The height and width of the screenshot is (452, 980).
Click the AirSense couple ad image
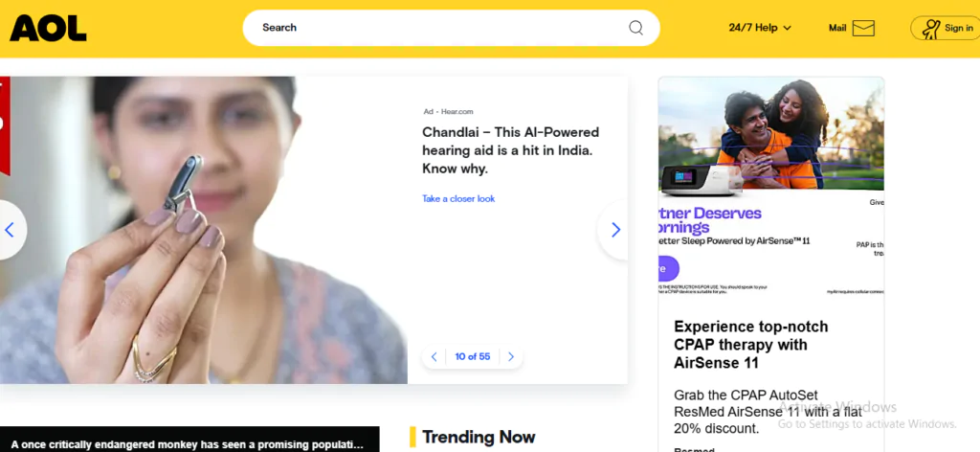pyautogui.click(x=770, y=134)
